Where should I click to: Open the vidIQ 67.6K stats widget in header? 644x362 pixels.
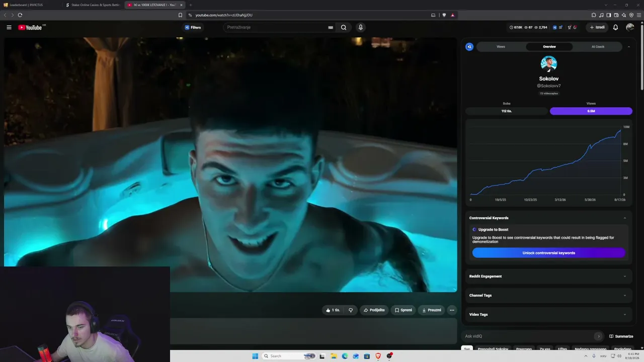coord(516,27)
